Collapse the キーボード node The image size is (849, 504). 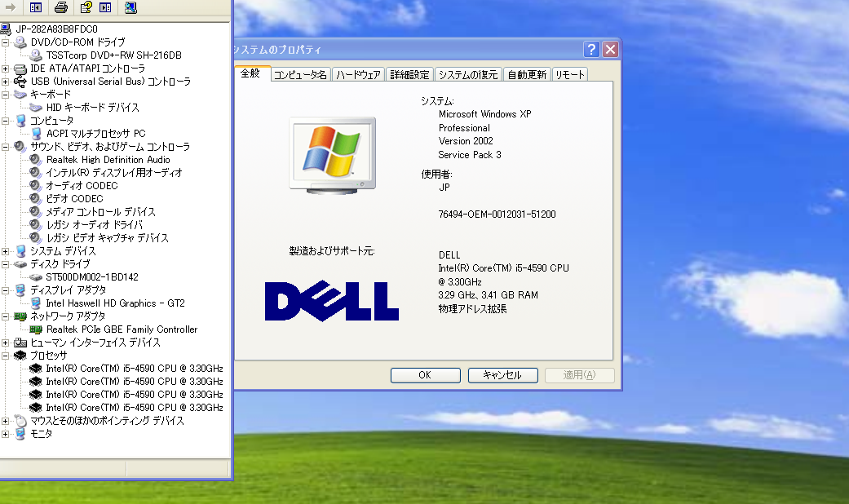pos(6,95)
